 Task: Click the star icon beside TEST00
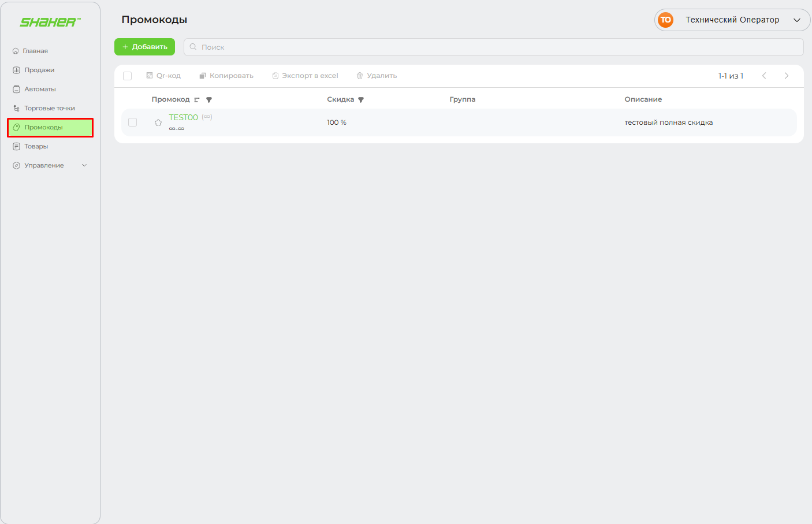[158, 122]
